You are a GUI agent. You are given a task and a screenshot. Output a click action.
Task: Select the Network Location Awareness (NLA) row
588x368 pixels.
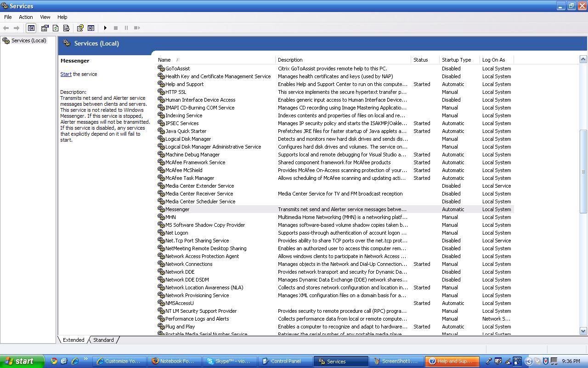coord(335,287)
